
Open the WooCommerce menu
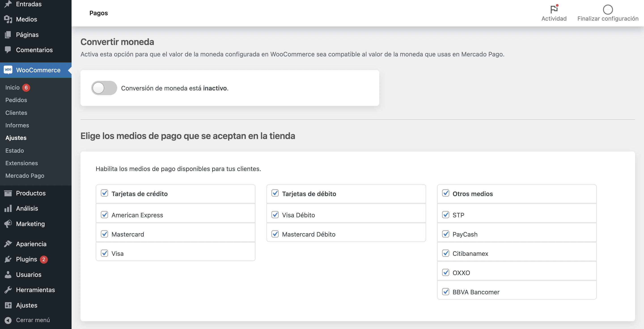click(36, 70)
